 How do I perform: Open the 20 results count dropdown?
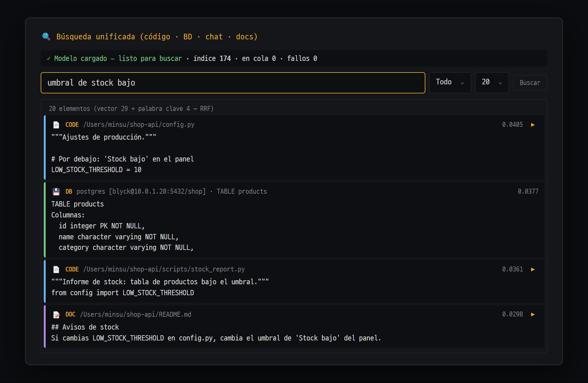(x=492, y=82)
